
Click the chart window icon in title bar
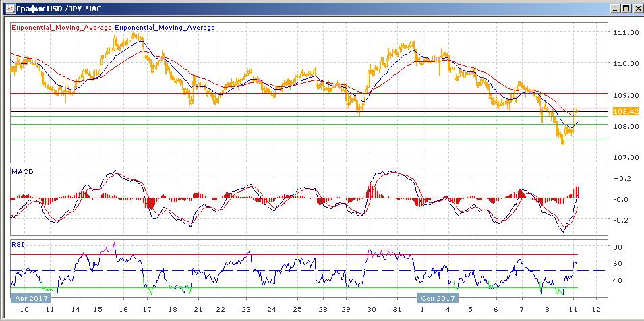coord(7,8)
